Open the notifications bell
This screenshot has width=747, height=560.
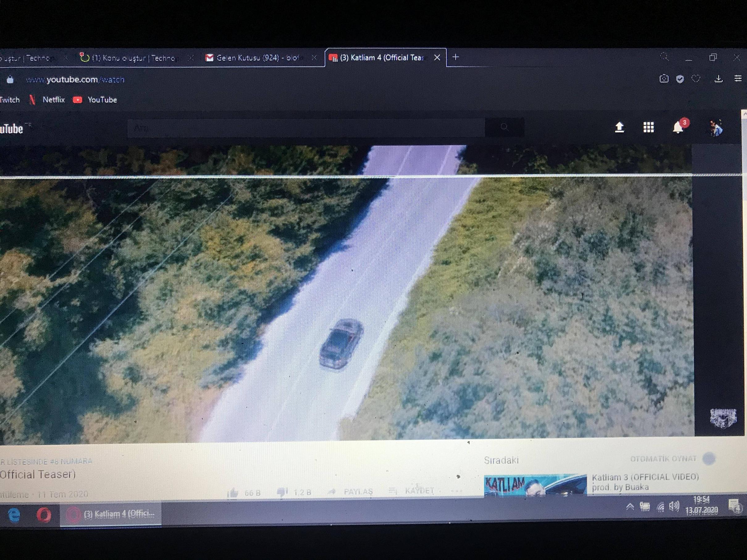tap(678, 127)
